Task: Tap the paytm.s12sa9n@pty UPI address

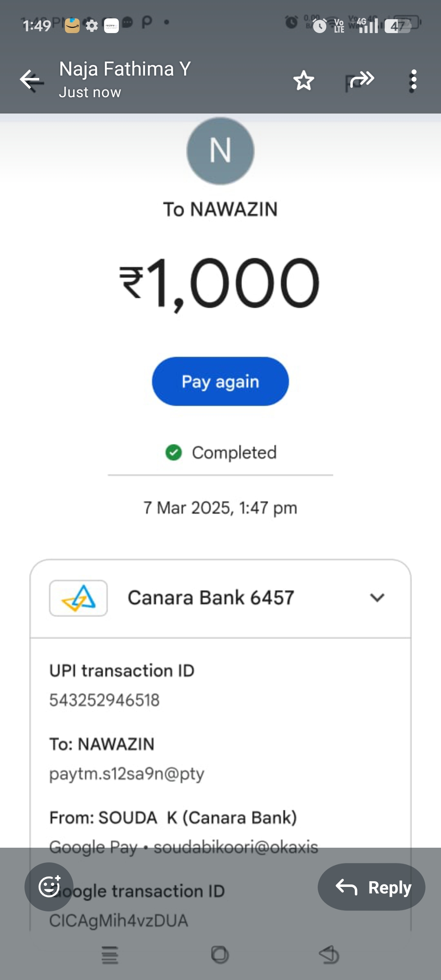Action: (127, 773)
